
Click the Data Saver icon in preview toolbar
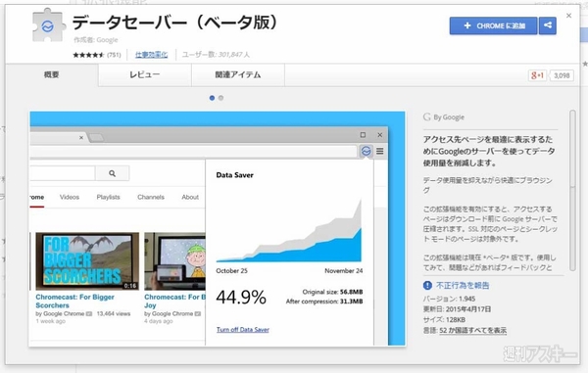pyautogui.click(x=366, y=151)
